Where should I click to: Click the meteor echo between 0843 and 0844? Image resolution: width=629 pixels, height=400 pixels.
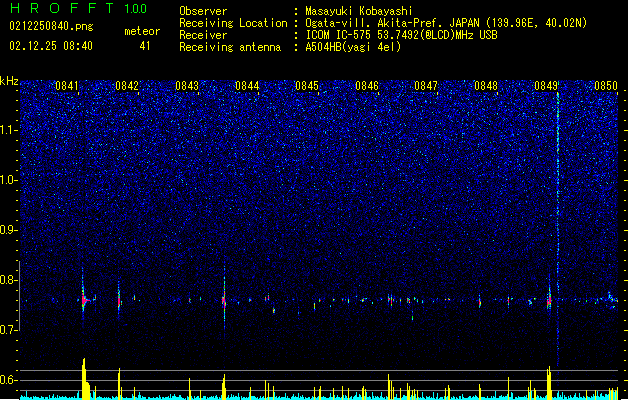tap(224, 300)
